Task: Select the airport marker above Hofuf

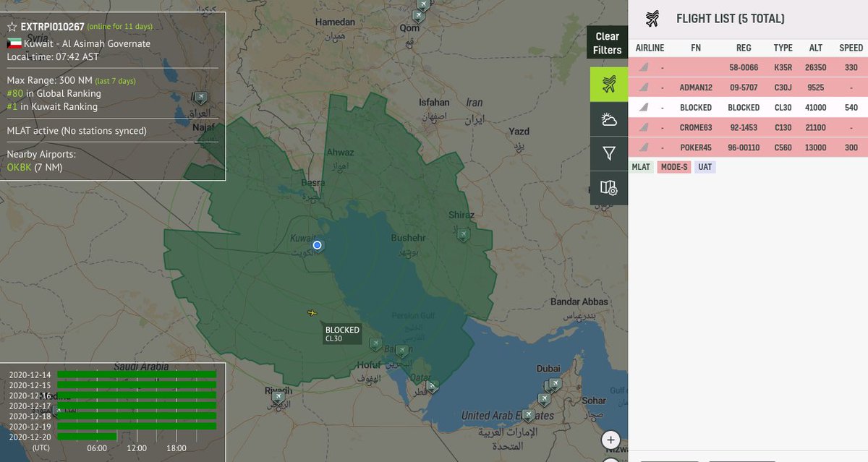Action: (375, 344)
